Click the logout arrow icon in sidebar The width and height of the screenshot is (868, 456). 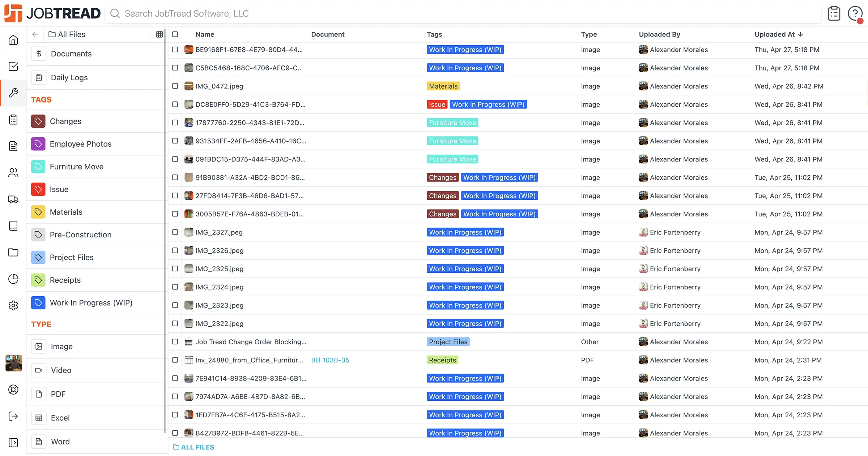click(13, 416)
